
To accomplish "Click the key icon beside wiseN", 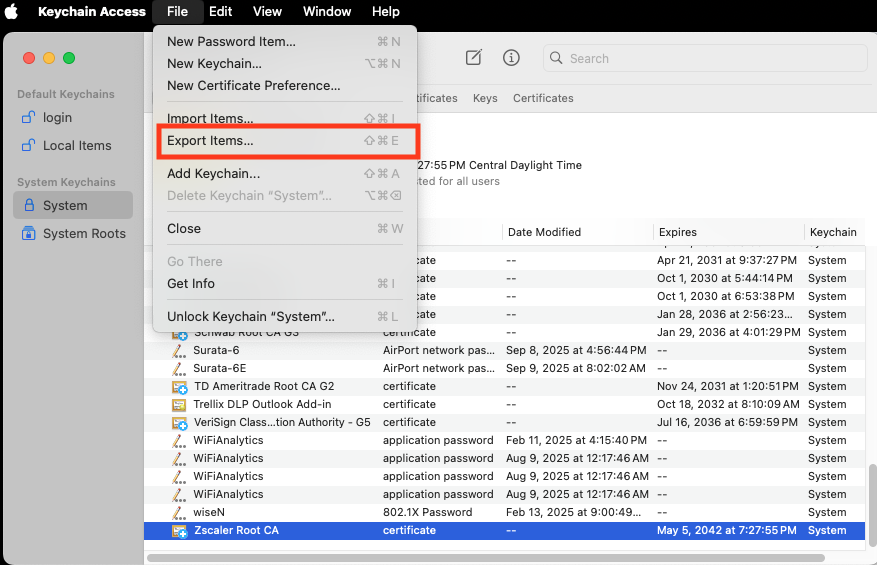I will (x=178, y=512).
